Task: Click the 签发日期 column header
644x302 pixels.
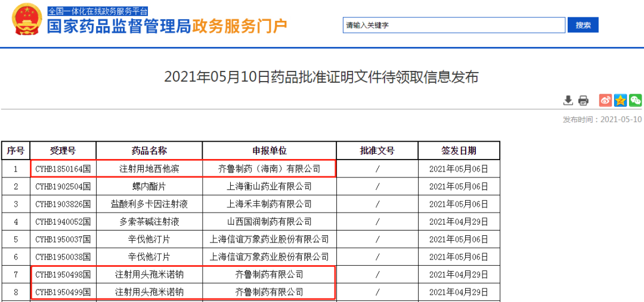Action: pos(459,151)
